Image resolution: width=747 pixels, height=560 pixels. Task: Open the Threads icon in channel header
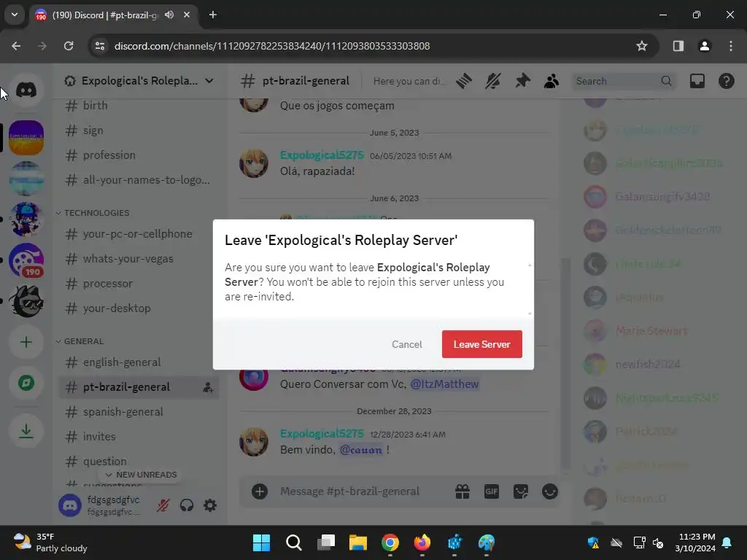[463, 81]
